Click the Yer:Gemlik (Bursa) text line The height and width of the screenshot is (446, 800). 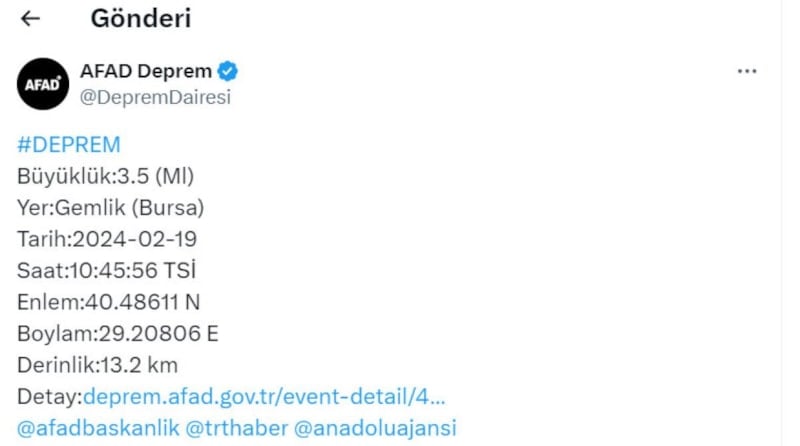tap(110, 208)
